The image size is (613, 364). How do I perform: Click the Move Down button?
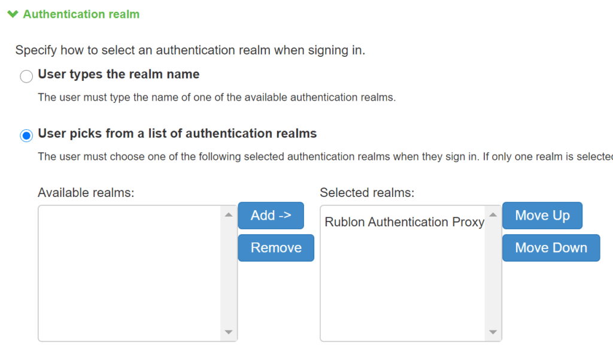pyautogui.click(x=551, y=248)
